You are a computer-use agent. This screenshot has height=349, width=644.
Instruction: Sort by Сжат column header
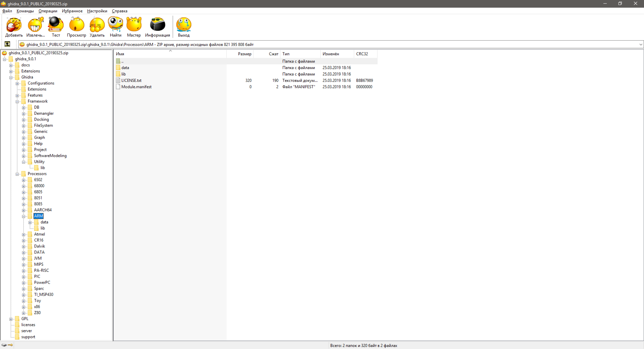pyautogui.click(x=267, y=54)
